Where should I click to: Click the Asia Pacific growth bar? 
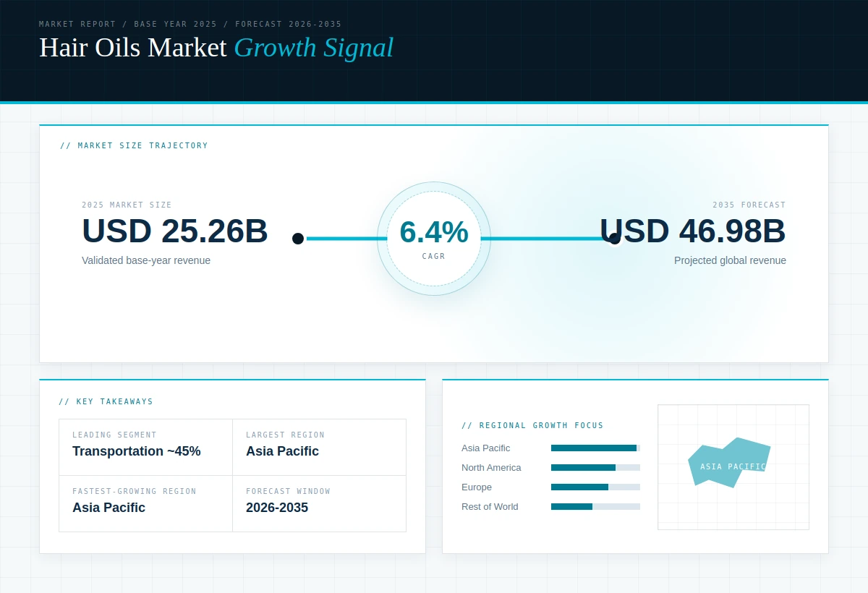pyautogui.click(x=595, y=448)
